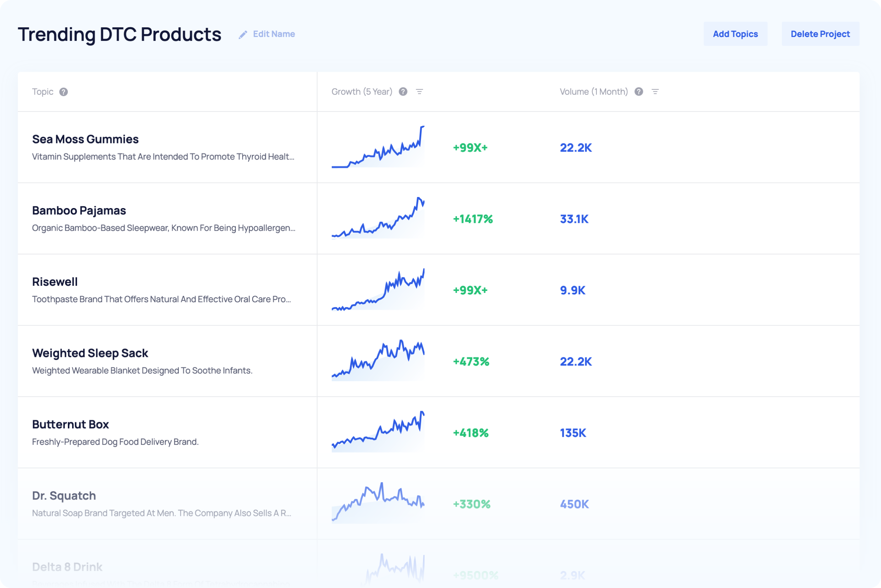Click the Growth (5 Year) help icon

(x=403, y=92)
